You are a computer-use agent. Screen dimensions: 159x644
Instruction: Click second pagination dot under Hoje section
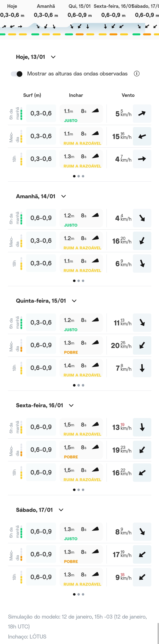[79, 176]
